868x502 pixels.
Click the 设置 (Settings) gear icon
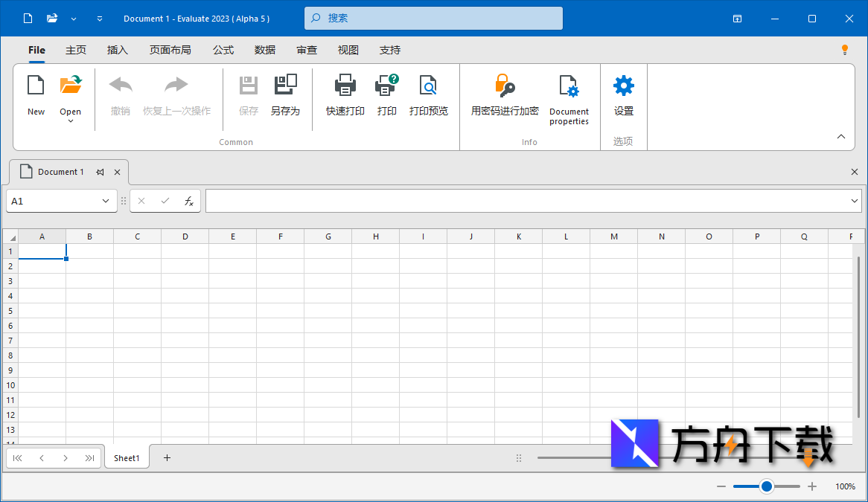coord(623,97)
